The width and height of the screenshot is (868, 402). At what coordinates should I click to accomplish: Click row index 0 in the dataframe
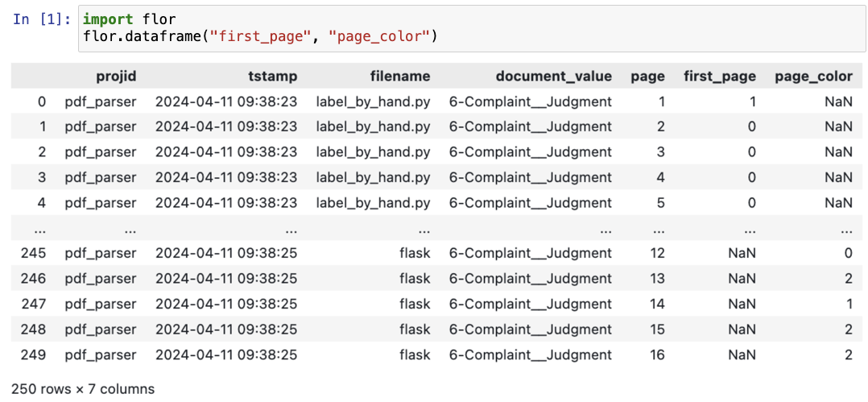pyautogui.click(x=42, y=102)
